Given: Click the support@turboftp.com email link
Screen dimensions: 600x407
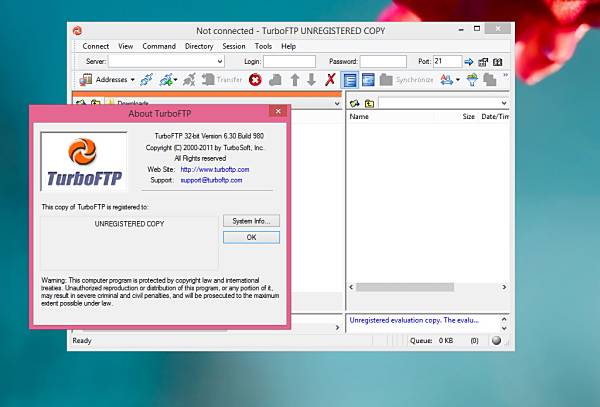Looking at the screenshot, I should 211,180.
